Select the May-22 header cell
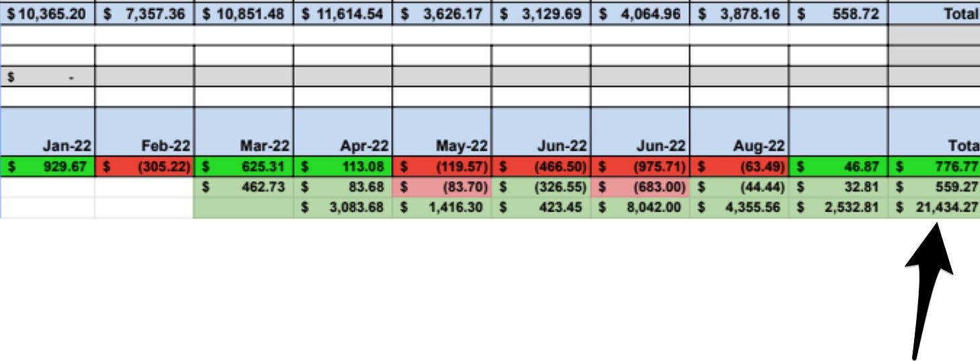This screenshot has height=361, width=980. (442, 132)
